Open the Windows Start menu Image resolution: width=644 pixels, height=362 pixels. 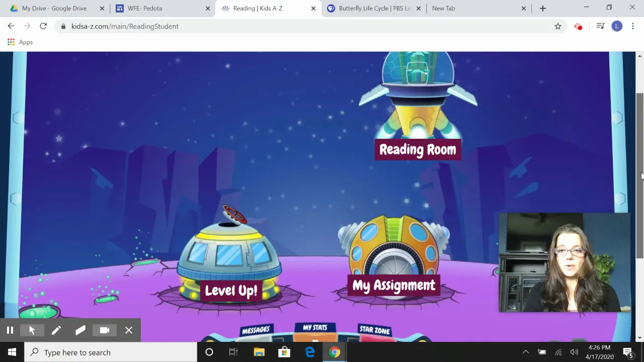point(12,352)
